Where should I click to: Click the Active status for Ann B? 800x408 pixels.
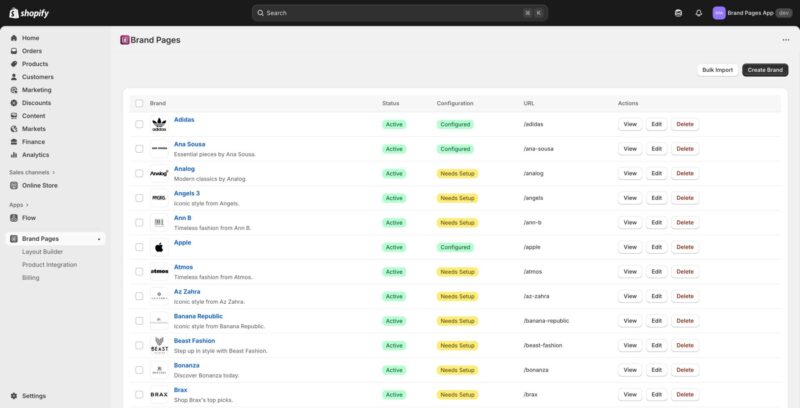pos(394,223)
